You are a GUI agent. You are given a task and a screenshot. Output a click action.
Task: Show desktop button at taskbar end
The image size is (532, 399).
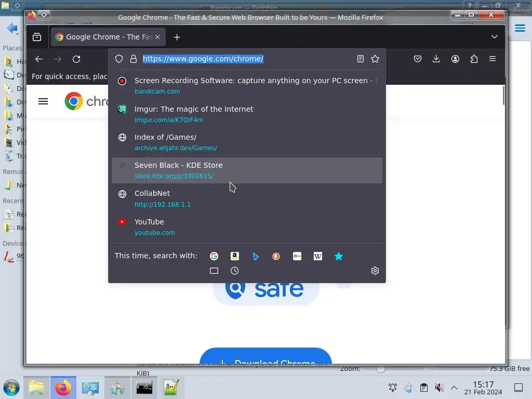coord(518,388)
